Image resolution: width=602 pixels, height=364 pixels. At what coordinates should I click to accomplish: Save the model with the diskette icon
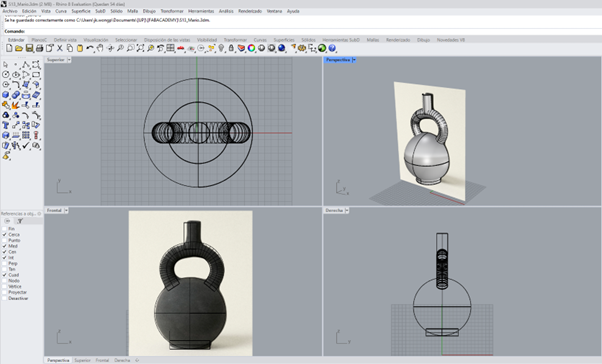(29, 48)
